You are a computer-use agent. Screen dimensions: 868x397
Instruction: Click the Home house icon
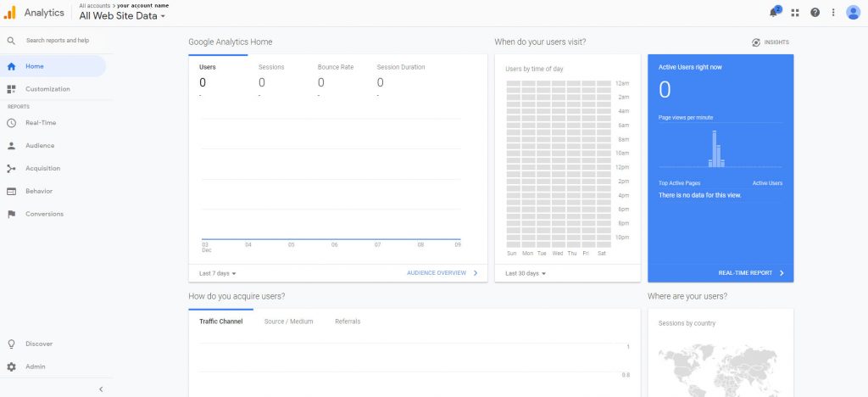click(11, 66)
